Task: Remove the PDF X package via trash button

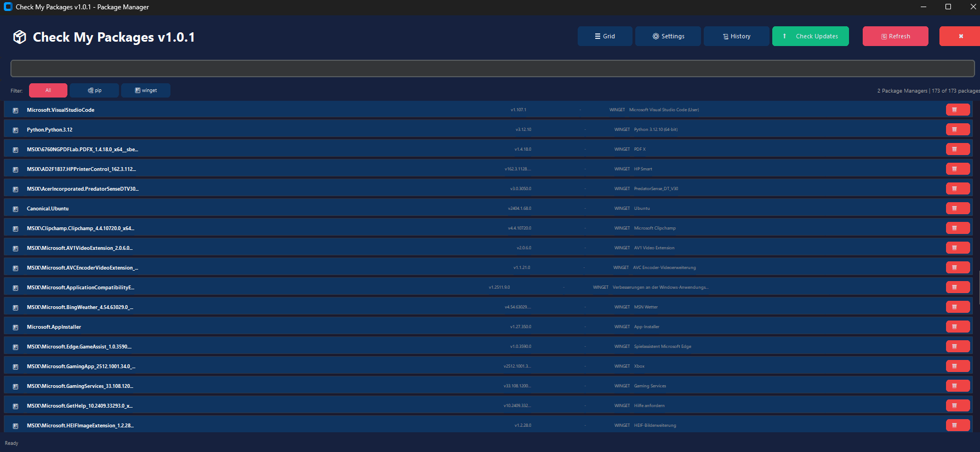Action: (x=958, y=149)
